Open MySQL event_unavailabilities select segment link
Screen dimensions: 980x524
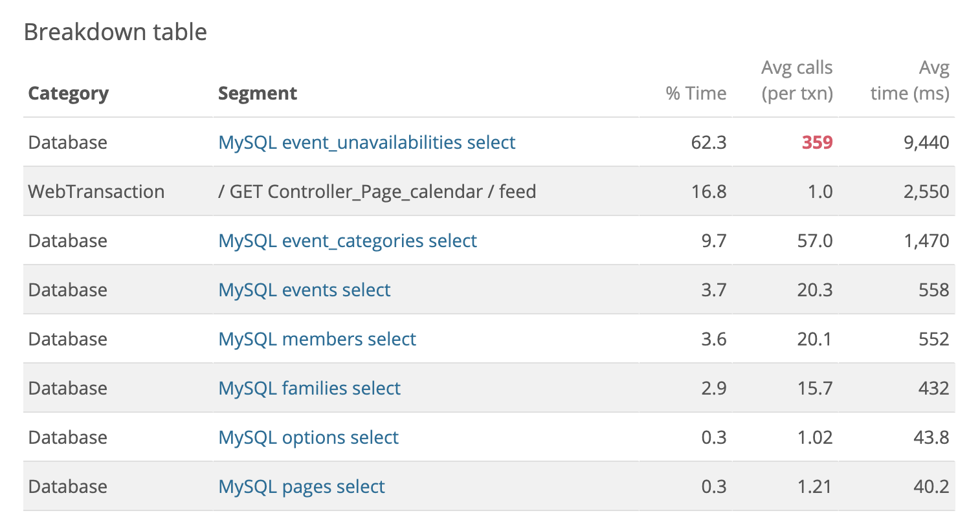point(367,142)
